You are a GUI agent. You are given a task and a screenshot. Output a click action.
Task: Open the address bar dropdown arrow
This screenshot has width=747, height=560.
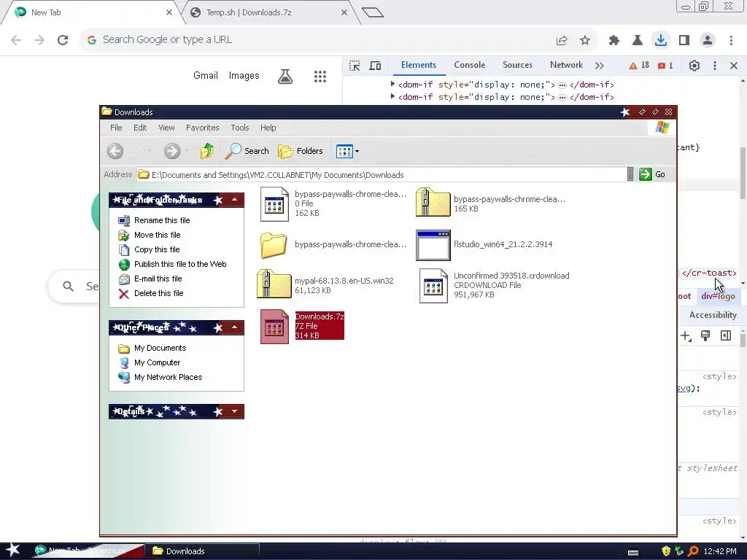pyautogui.click(x=630, y=174)
